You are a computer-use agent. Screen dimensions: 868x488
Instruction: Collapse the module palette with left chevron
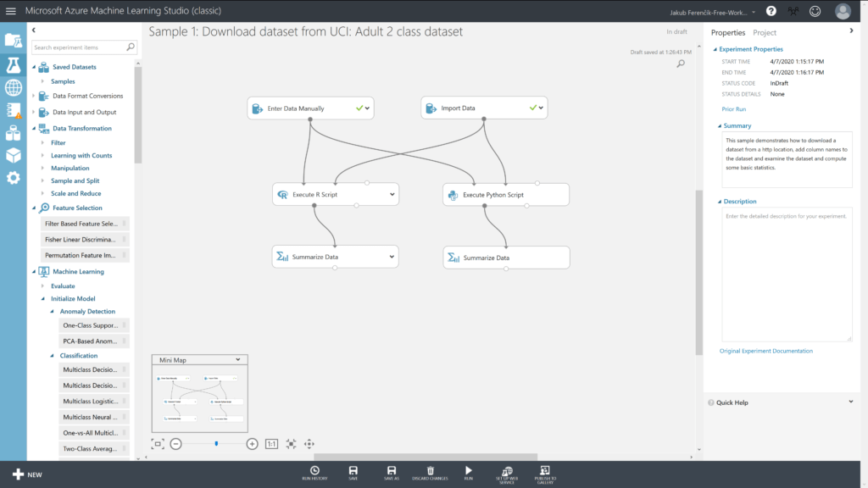(34, 30)
